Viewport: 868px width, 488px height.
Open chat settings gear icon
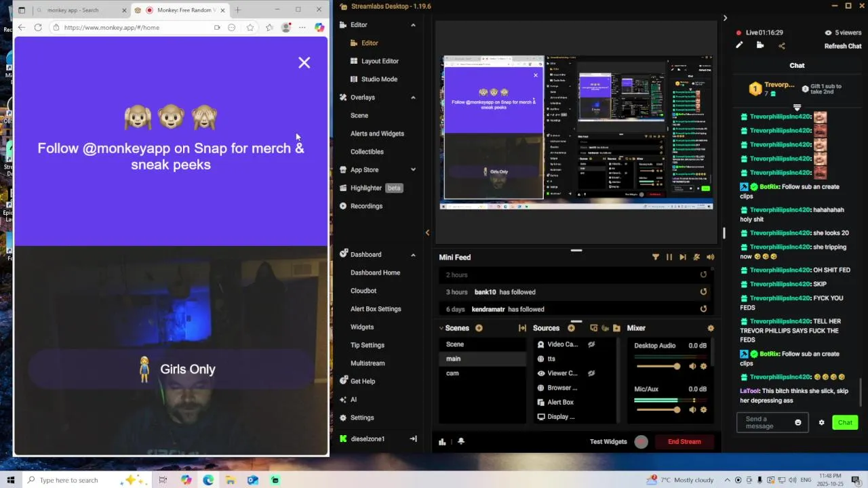(x=821, y=422)
